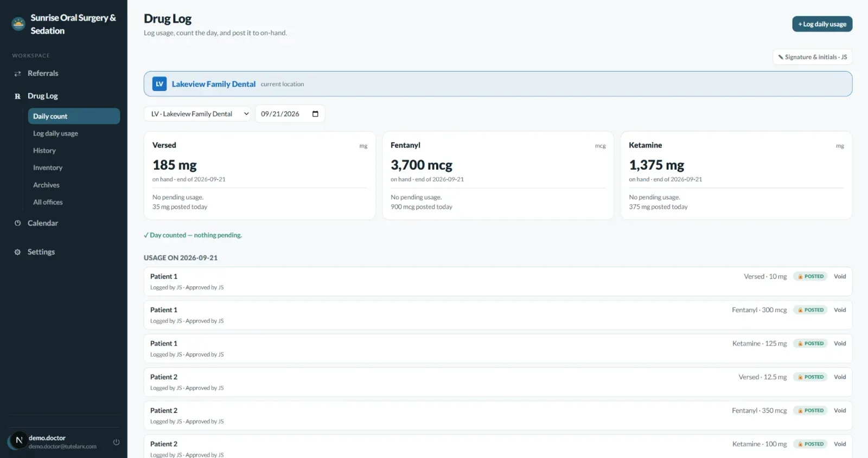The height and width of the screenshot is (458, 868).
Task: Open History in the sidebar
Action: point(44,151)
